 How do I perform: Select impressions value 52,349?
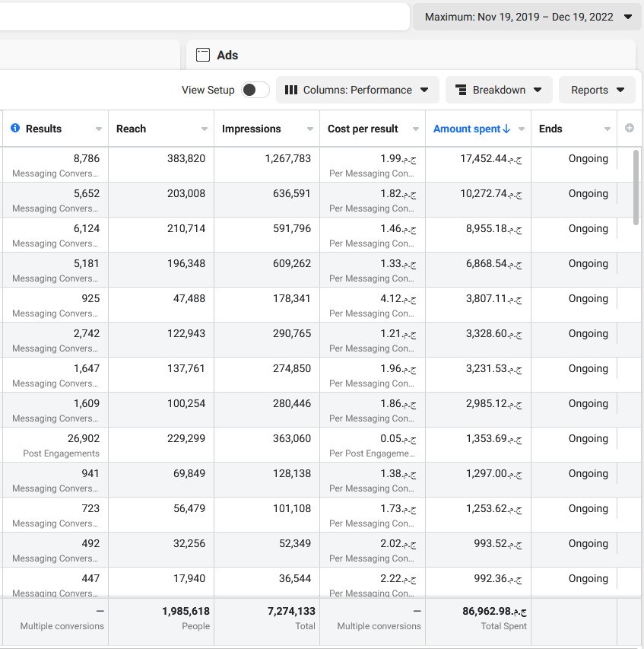294,543
